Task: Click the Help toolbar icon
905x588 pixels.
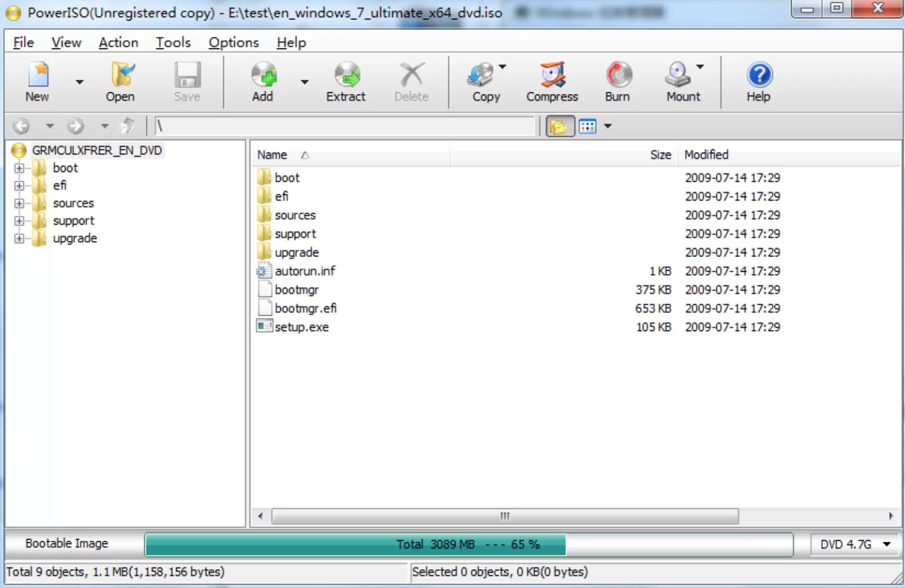Action: pos(759,75)
